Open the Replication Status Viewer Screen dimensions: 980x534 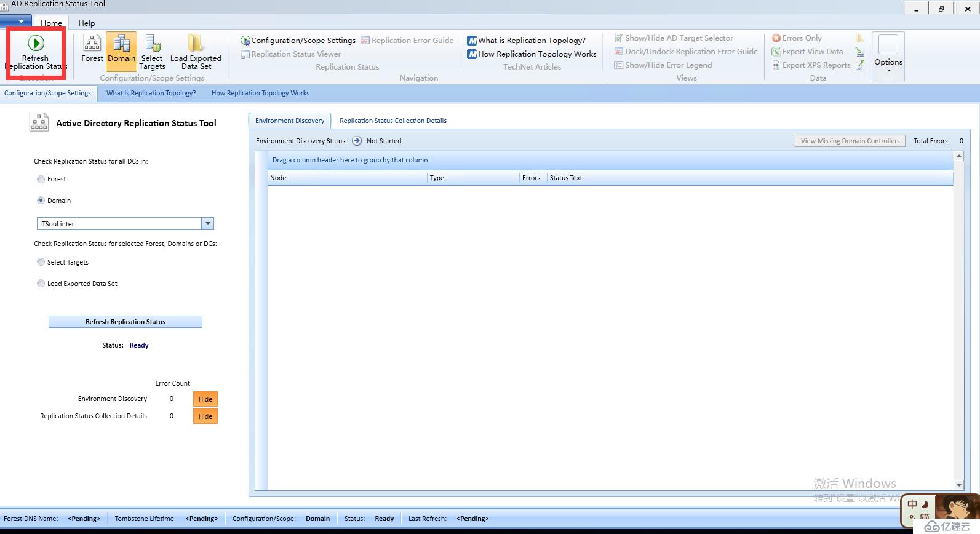[290, 54]
